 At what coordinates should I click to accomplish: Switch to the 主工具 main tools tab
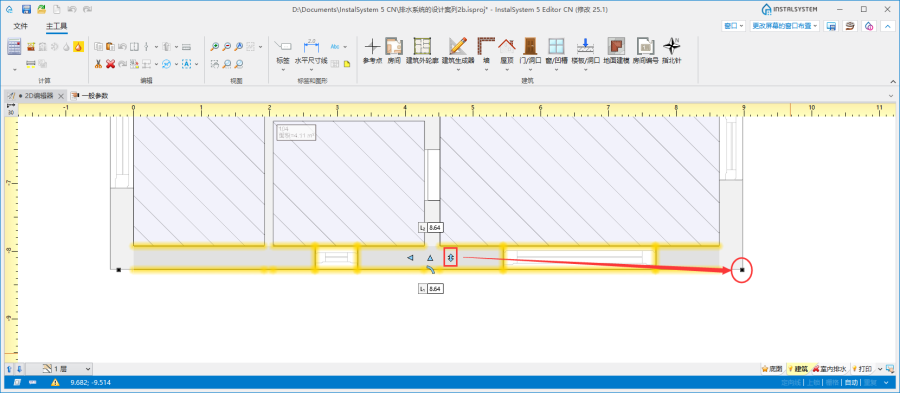pos(56,26)
